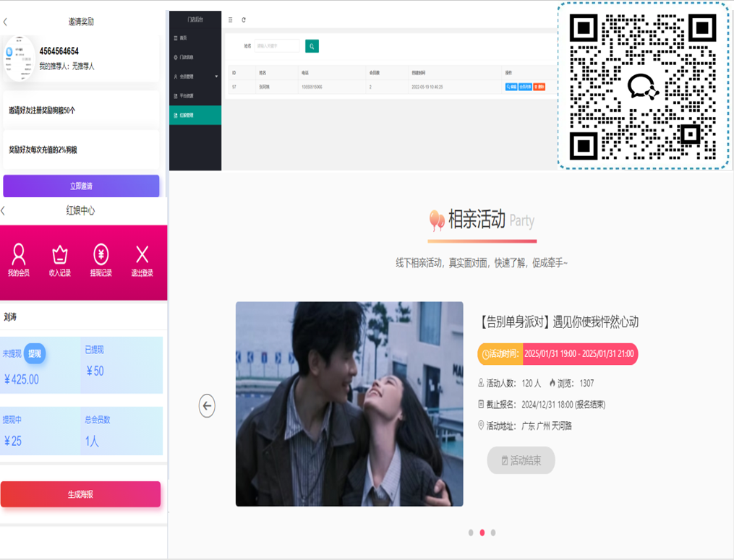Click the 姓名 keyword input field

click(x=277, y=46)
